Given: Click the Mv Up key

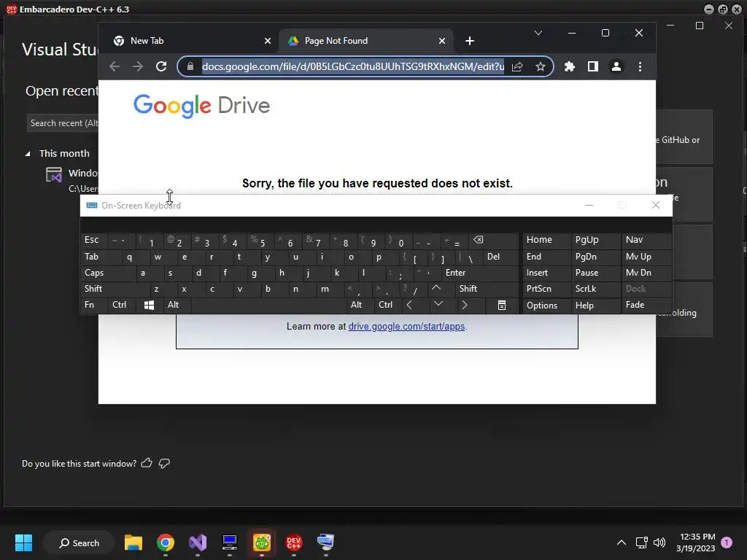Looking at the screenshot, I should [x=646, y=257].
